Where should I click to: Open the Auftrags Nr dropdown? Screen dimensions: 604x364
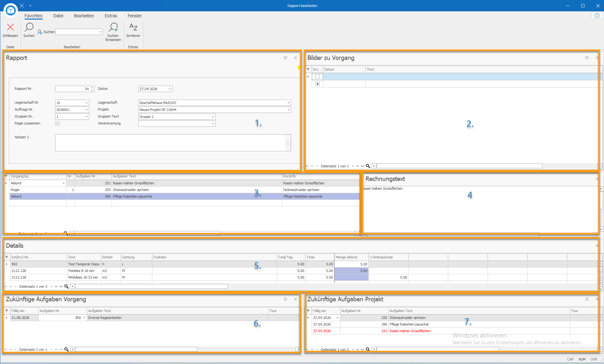click(x=87, y=110)
